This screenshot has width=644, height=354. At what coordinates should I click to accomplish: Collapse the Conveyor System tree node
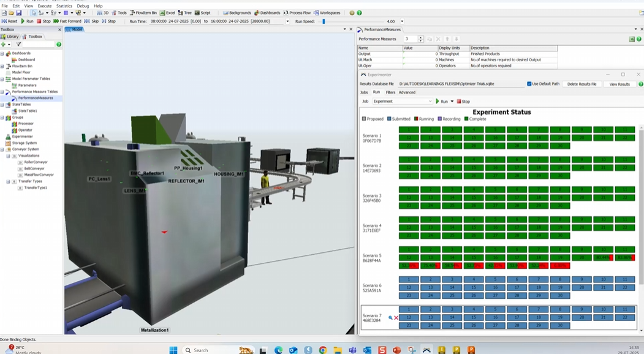pyautogui.click(x=2, y=149)
